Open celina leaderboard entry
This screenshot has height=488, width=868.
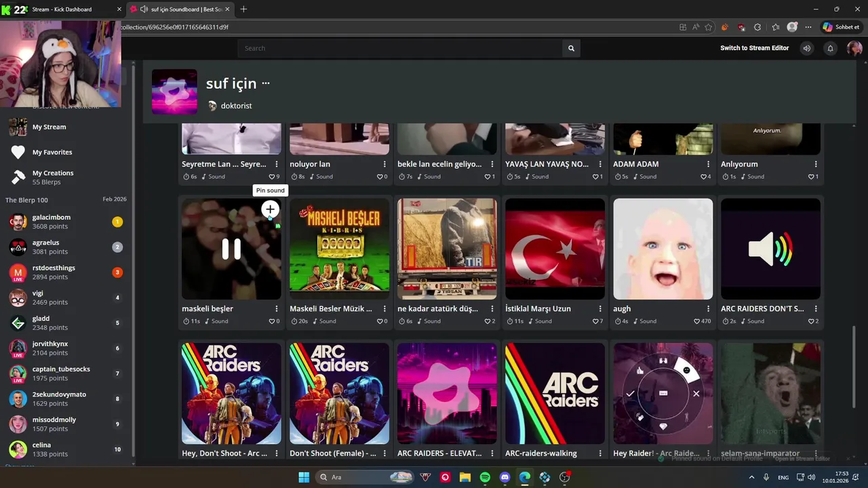[x=66, y=449]
